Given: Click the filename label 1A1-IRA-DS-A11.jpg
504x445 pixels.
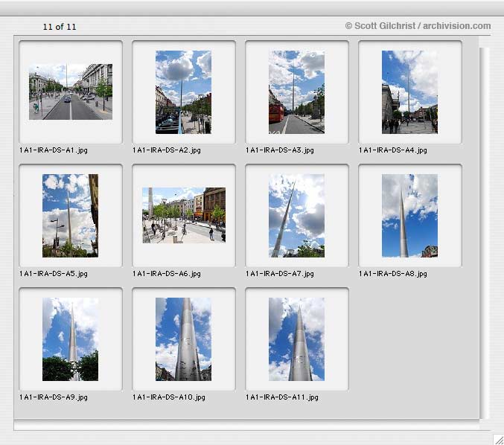Looking at the screenshot, I should pyautogui.click(x=282, y=397).
